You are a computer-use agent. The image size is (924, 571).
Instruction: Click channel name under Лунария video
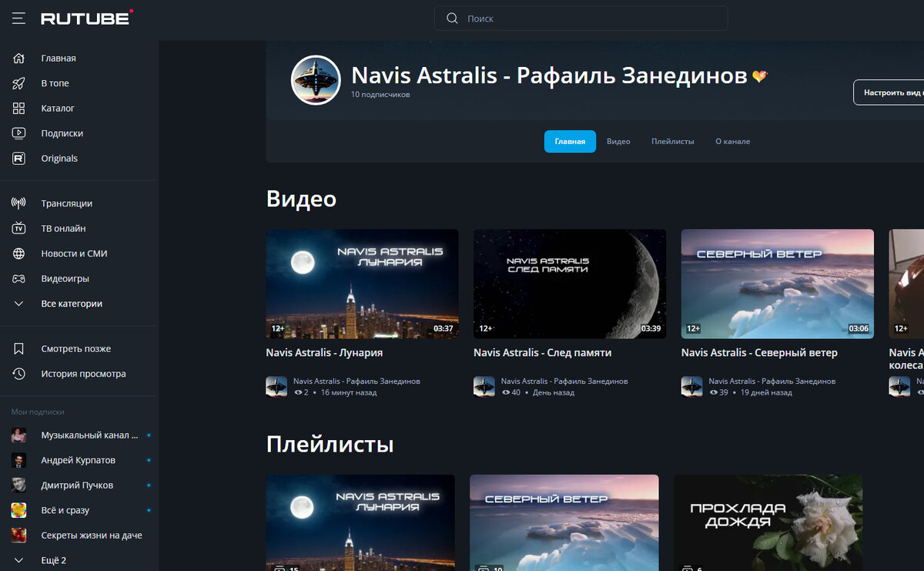(x=357, y=381)
